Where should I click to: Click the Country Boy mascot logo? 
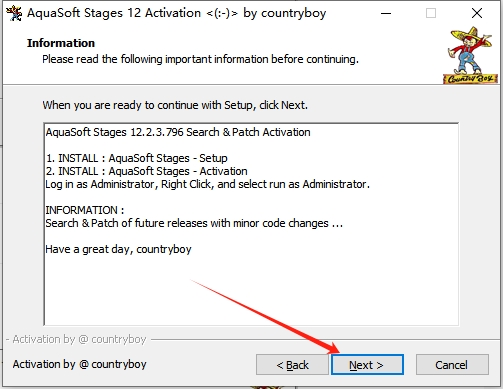[470, 55]
